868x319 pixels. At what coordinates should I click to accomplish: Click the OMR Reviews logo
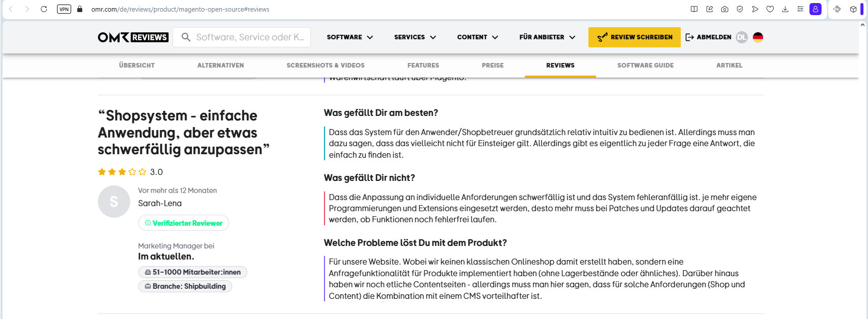[x=133, y=37]
